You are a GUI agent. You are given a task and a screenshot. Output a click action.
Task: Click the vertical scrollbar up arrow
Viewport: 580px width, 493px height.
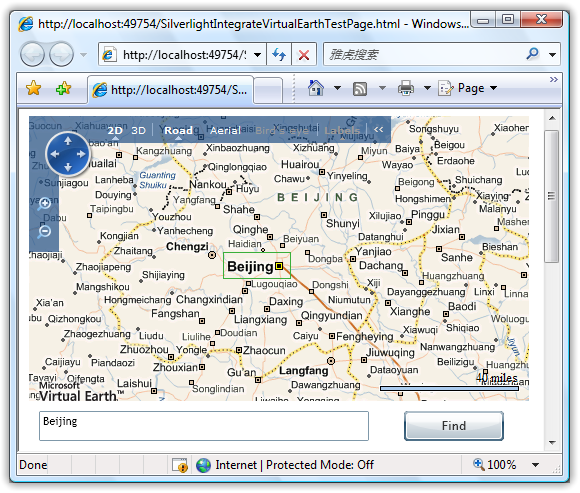(x=552, y=118)
